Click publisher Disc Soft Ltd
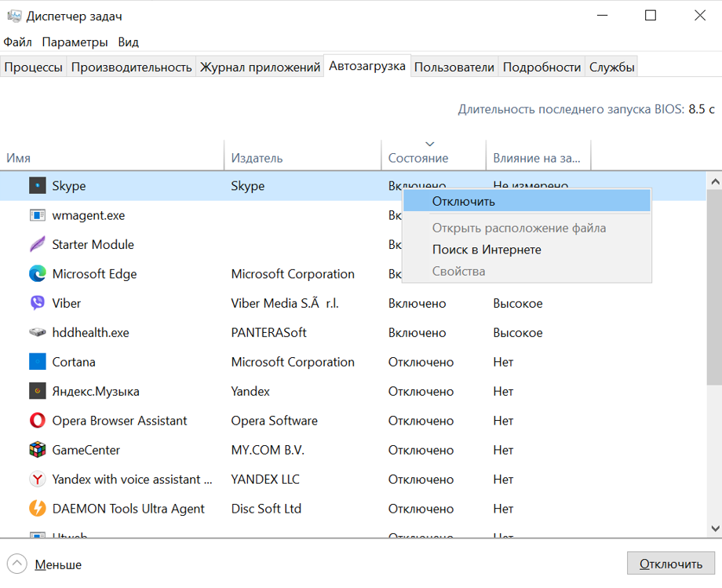The image size is (722, 588). [x=266, y=509]
